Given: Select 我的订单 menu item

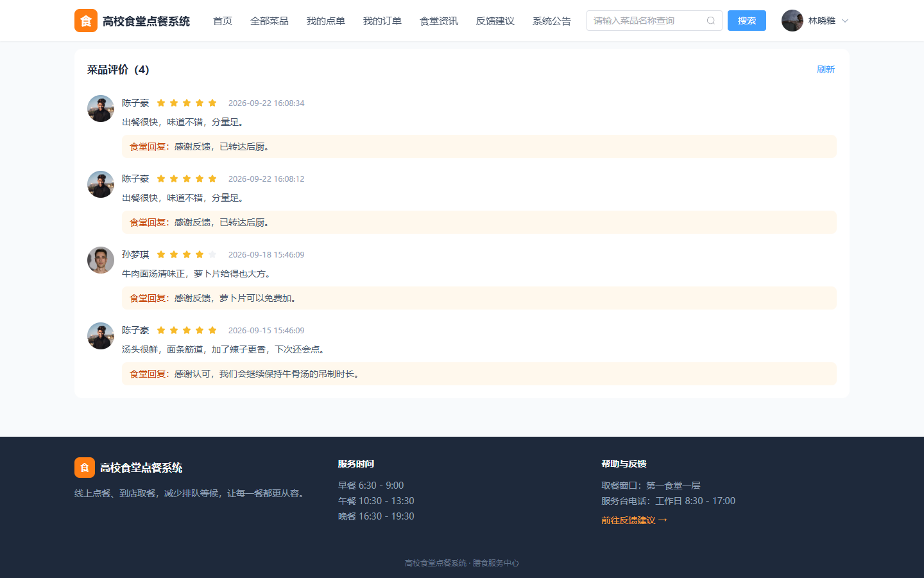Looking at the screenshot, I should (382, 21).
